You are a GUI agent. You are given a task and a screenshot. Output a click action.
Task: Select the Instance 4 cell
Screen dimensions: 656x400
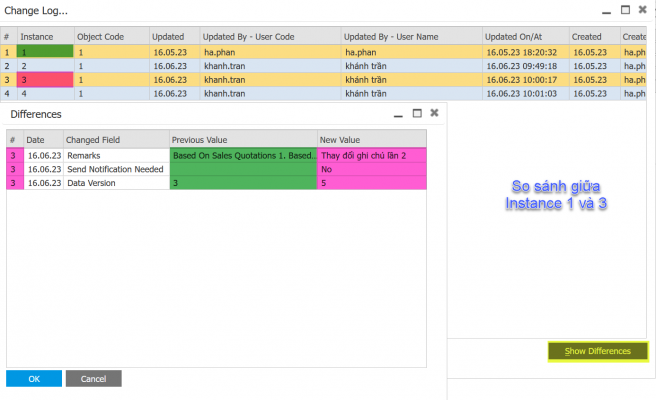pos(45,93)
